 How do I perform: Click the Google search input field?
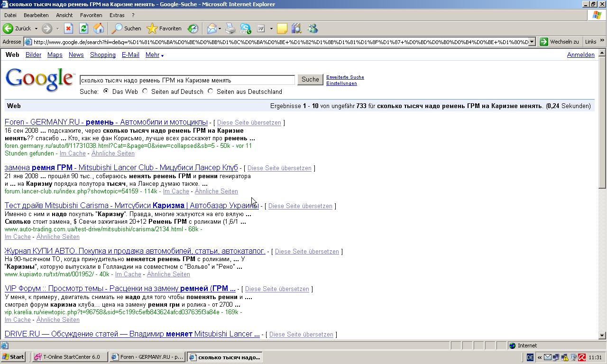tap(187, 80)
